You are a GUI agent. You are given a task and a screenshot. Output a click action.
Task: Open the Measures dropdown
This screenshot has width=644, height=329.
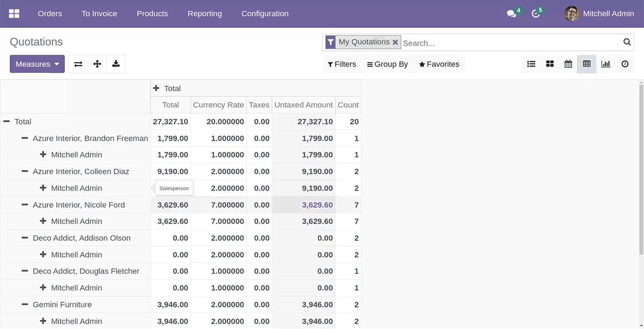[x=37, y=64]
